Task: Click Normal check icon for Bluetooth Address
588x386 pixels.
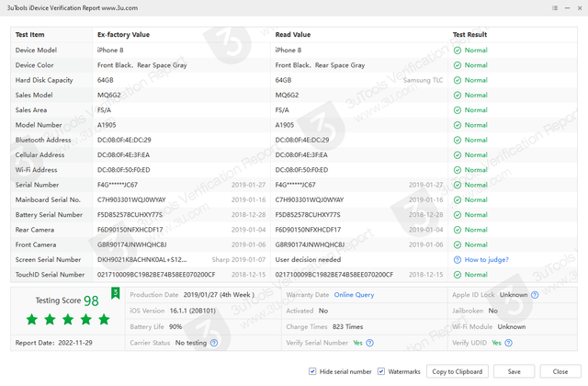Action: pos(458,141)
